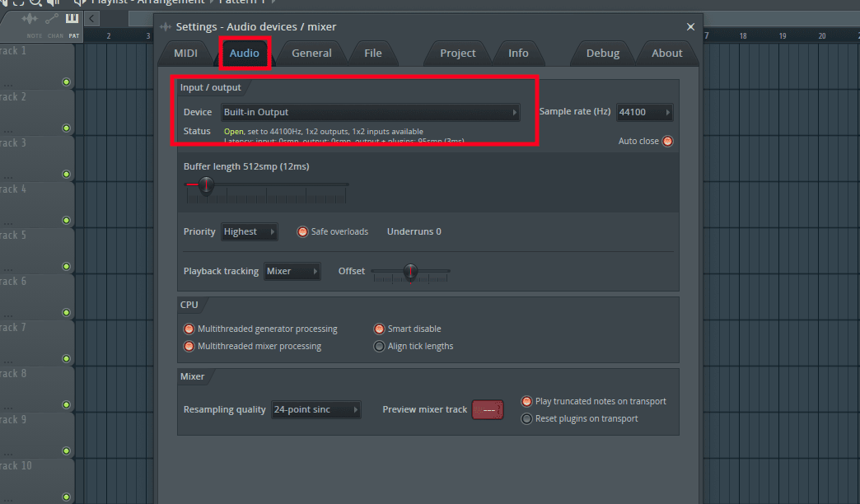This screenshot has height=504, width=860.
Task: Click the Playback tracking Mixer selector
Action: click(x=292, y=271)
